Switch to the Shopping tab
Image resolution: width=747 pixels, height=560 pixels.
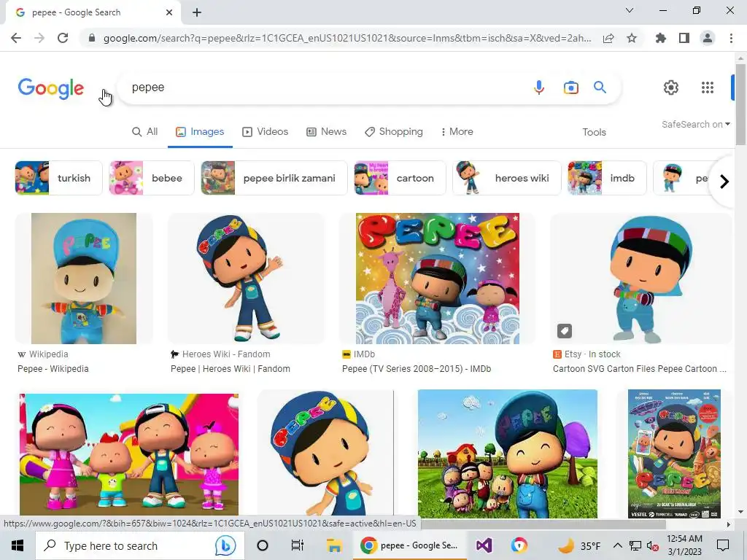point(393,132)
